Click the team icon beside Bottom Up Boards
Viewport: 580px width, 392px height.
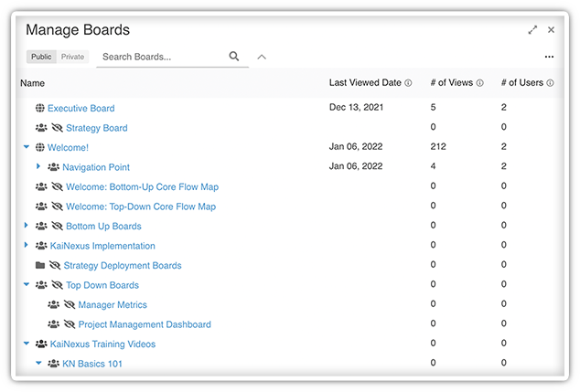click(x=41, y=226)
